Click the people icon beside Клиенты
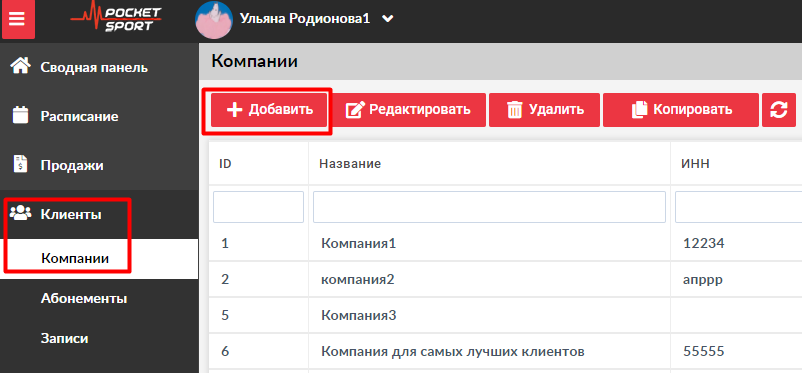 [x=20, y=213]
